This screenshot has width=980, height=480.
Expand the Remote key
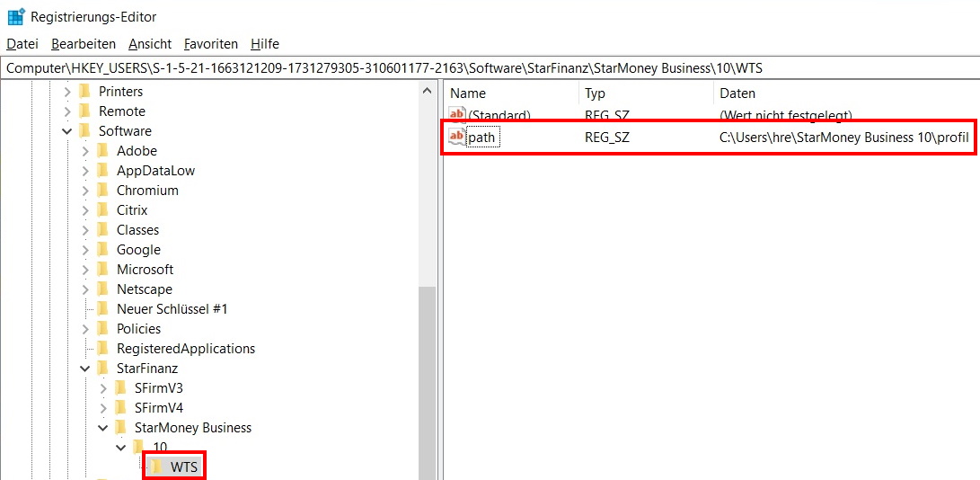[67, 111]
